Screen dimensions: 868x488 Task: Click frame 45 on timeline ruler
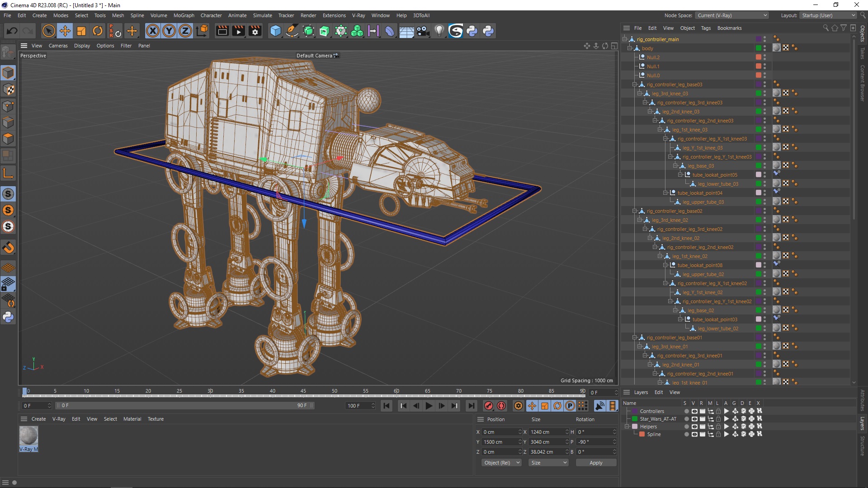(303, 391)
